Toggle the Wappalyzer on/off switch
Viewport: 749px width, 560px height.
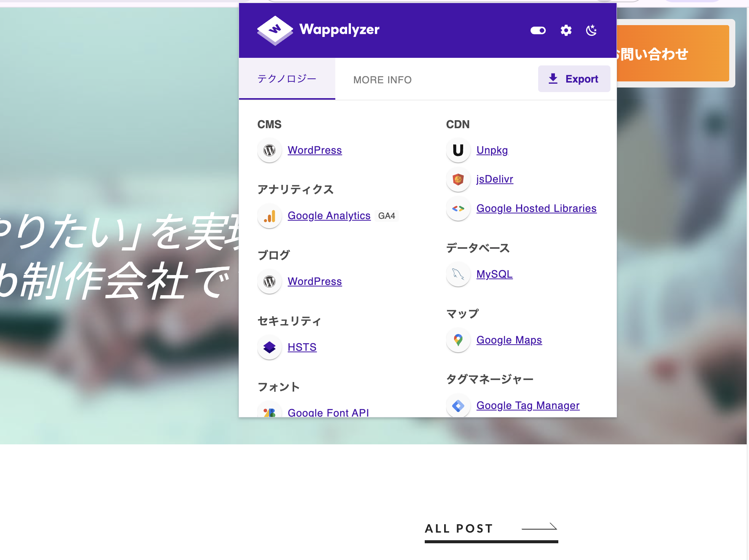[538, 30]
